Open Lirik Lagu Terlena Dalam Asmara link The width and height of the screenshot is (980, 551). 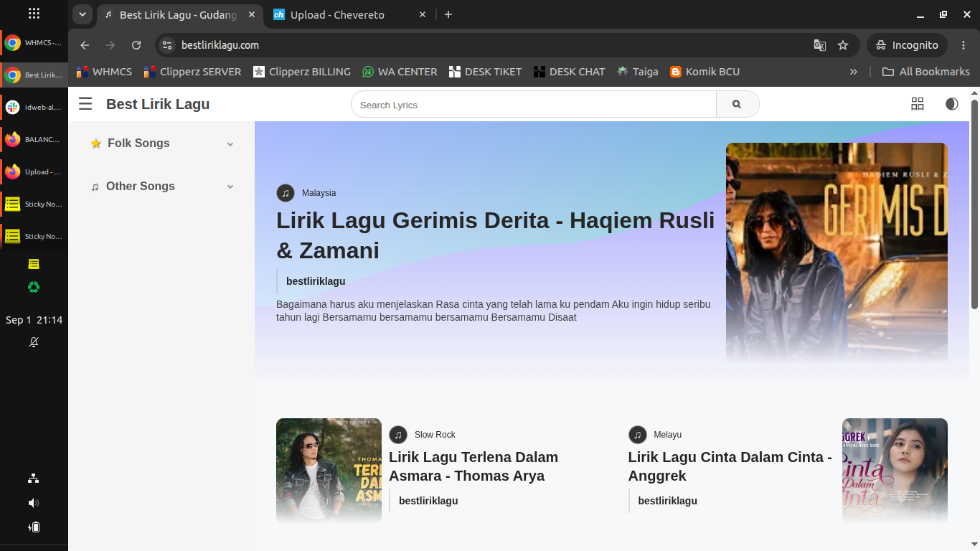pos(473,466)
